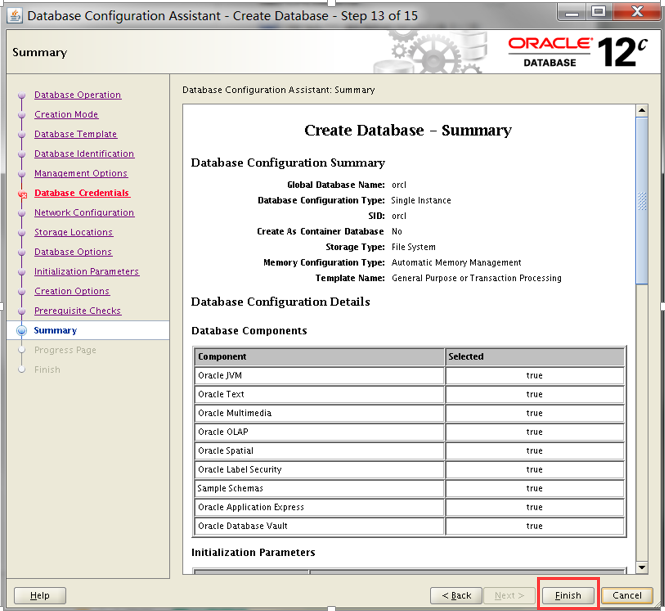Screen dimensions: 665x611
Task: Click the General Purpose template name value
Action: [476, 278]
